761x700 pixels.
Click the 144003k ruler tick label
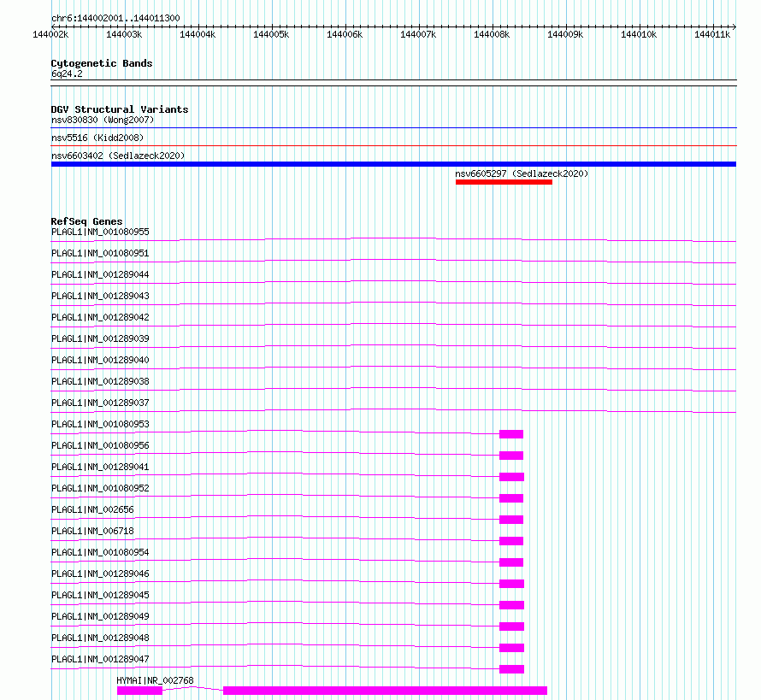(x=124, y=34)
